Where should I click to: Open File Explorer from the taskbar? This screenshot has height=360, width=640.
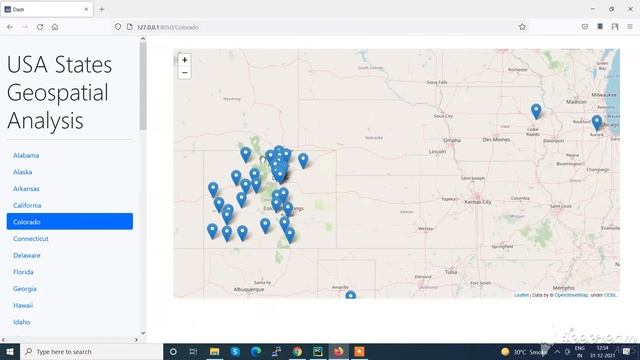214,351
